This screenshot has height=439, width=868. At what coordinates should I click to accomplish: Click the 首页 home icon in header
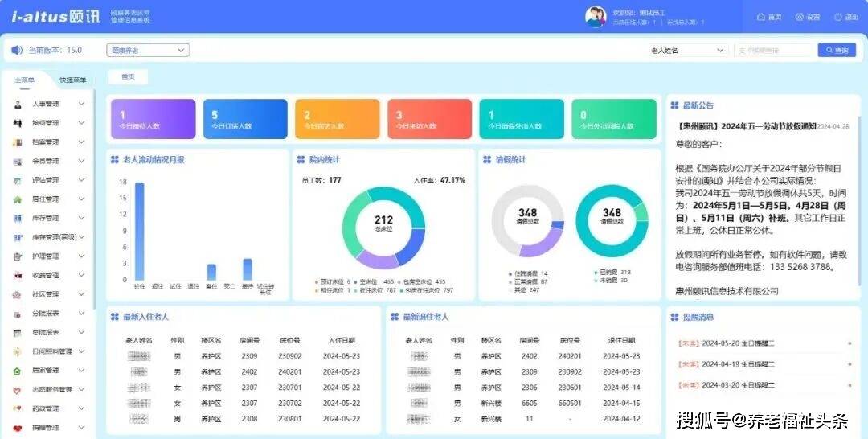coord(760,17)
